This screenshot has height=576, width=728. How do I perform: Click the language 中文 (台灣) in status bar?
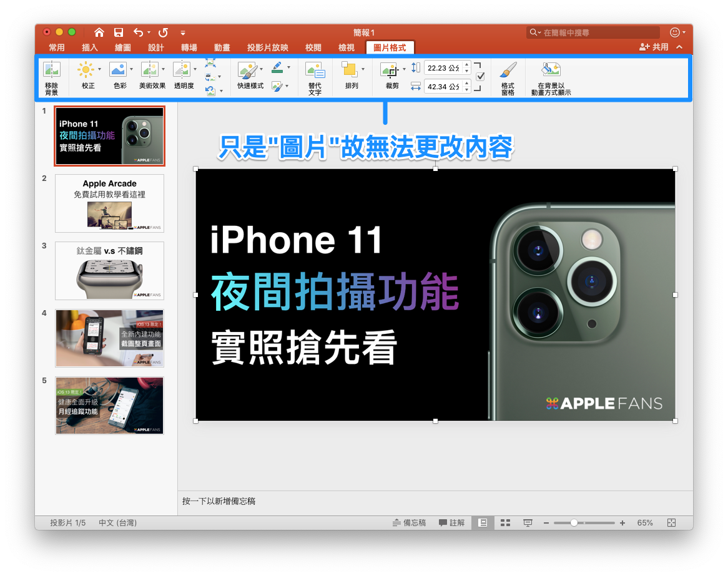pyautogui.click(x=117, y=522)
